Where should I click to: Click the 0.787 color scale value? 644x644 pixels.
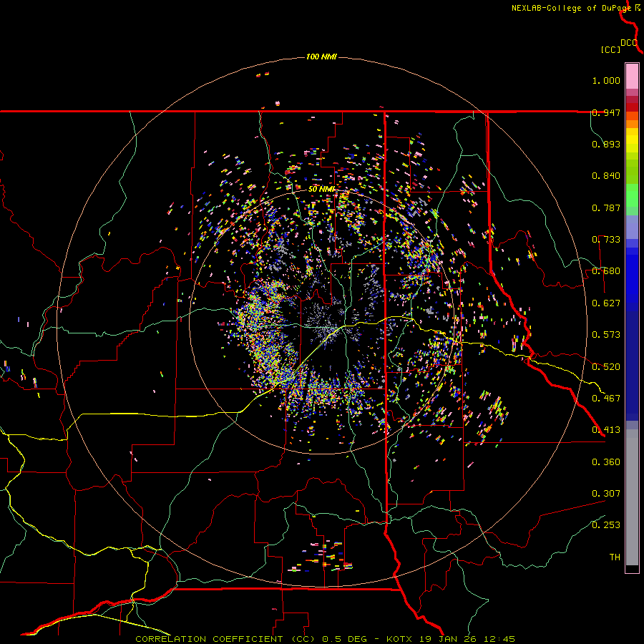(606, 208)
